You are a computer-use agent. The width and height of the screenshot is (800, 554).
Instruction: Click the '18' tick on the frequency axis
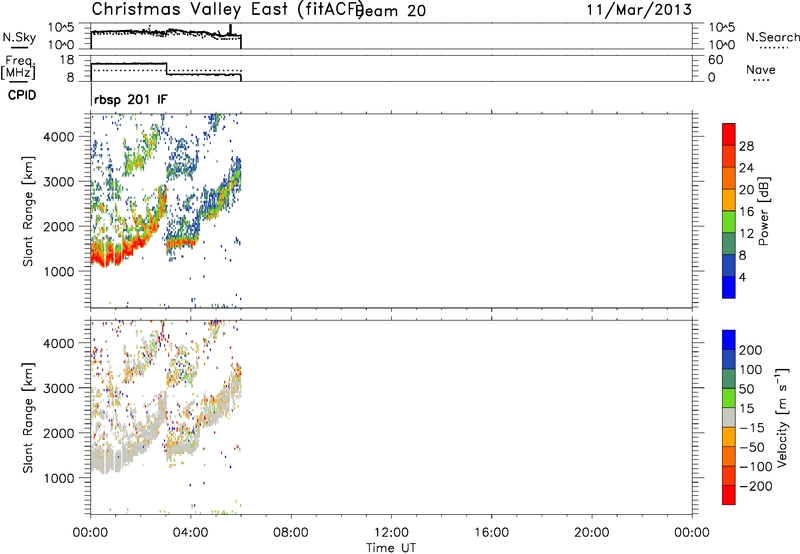tap(66, 60)
